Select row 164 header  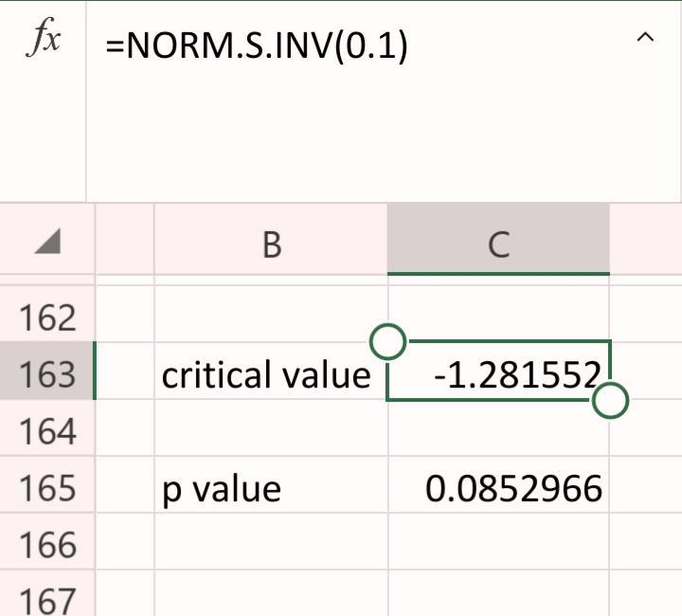(x=47, y=431)
